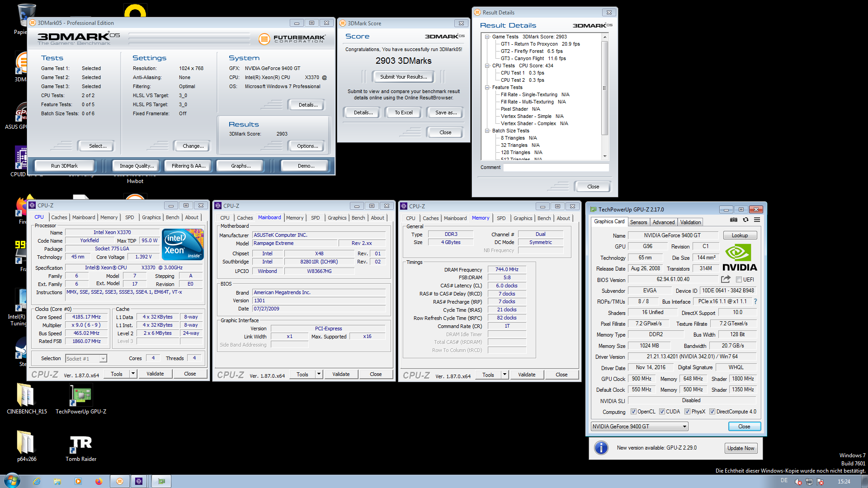
Task: Click Filtering & AA button
Action: pyautogui.click(x=189, y=166)
